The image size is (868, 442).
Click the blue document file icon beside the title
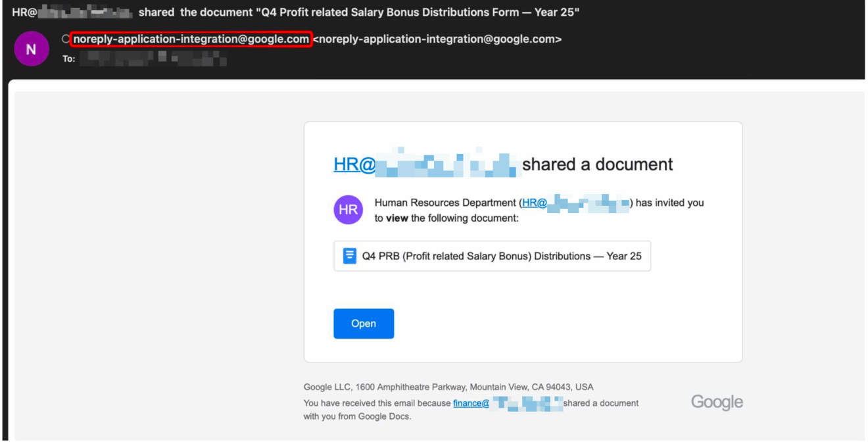pyautogui.click(x=349, y=255)
